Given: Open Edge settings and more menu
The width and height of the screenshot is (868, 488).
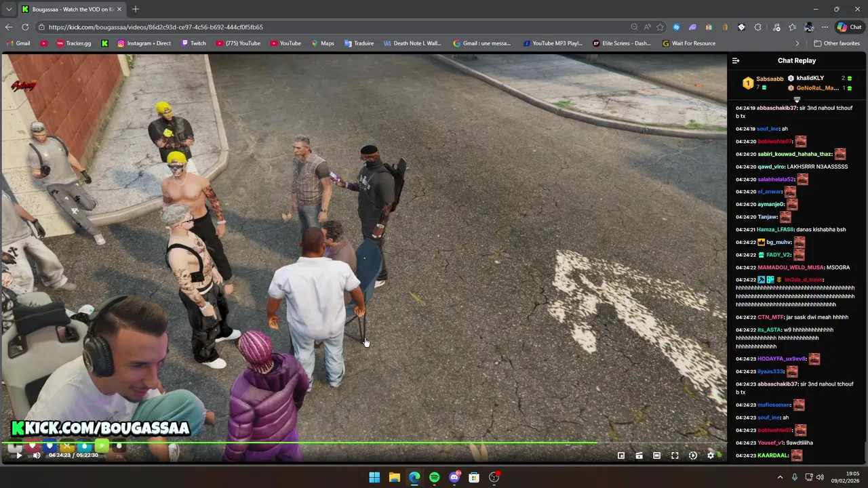Looking at the screenshot, I should pos(825,27).
